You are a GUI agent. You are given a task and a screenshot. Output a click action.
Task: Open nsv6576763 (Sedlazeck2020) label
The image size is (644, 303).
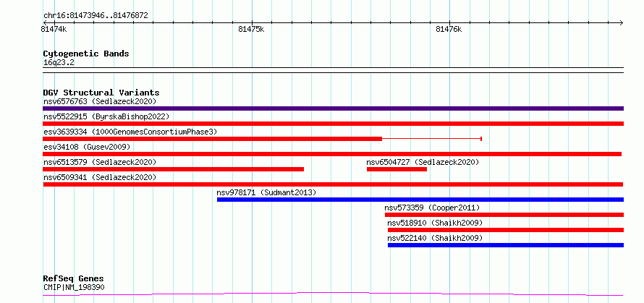pyautogui.click(x=100, y=101)
